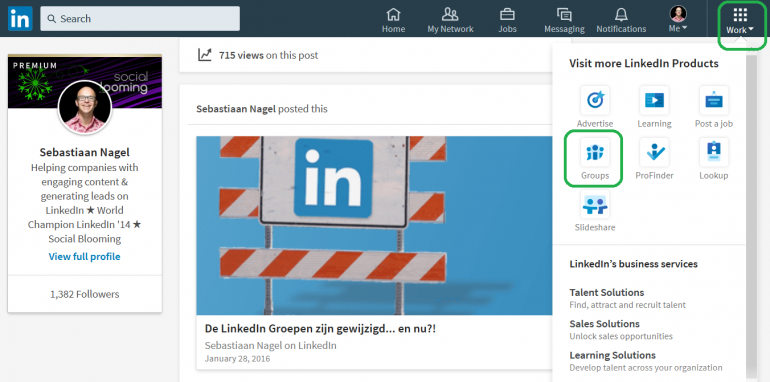
Task: Click the 'January 28, 2016' date
Action: point(237,358)
